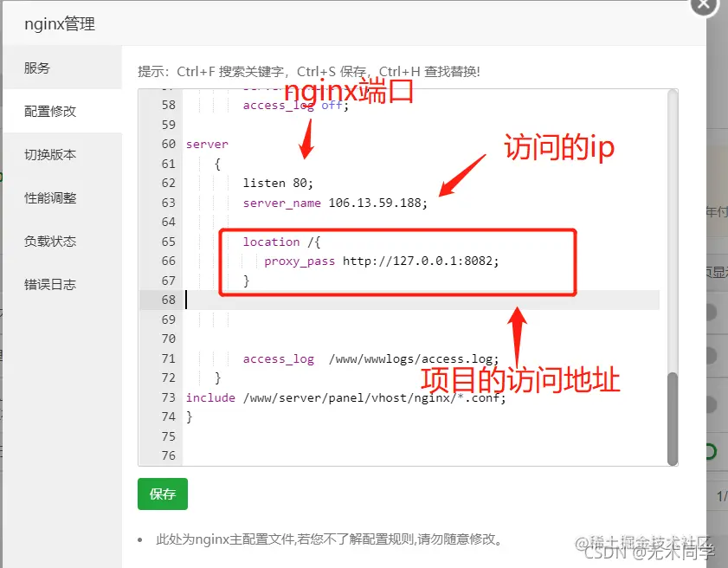This screenshot has width=728, height=568.
Task: Click the nginx管理 dialog title
Action: [x=60, y=23]
